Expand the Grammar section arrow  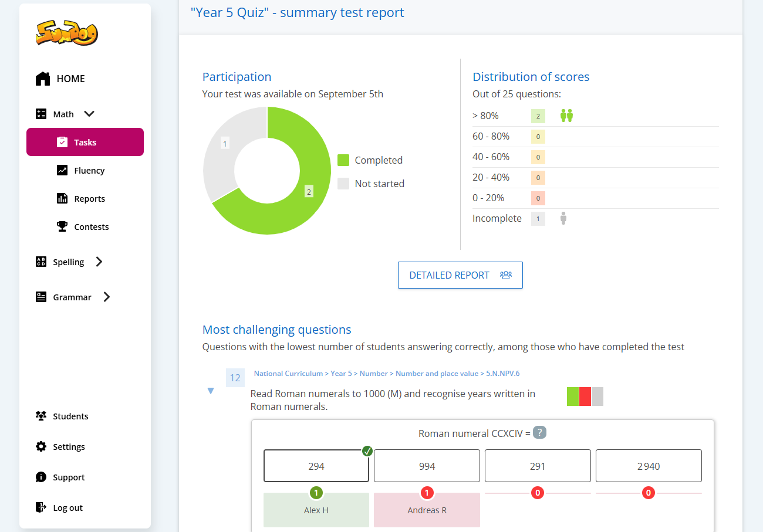[106, 297]
